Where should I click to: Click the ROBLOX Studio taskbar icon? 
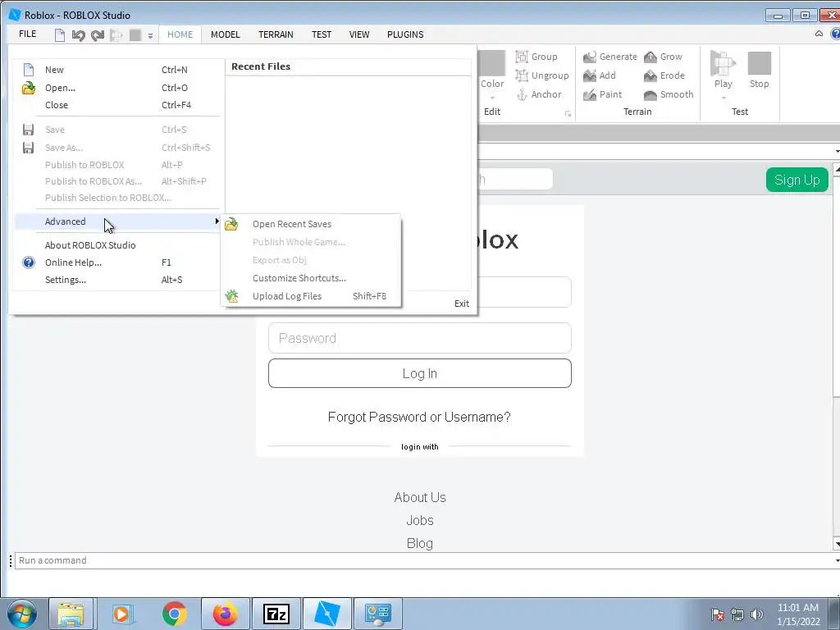326,614
